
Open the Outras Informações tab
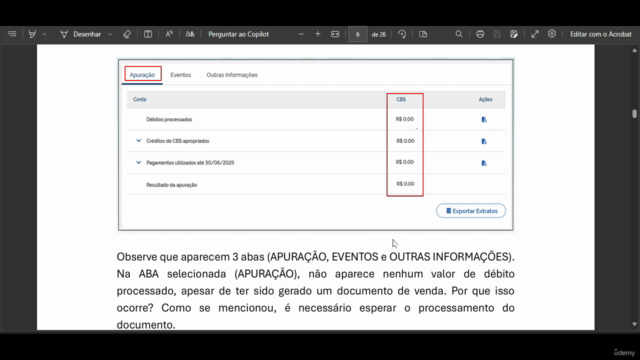(232, 75)
